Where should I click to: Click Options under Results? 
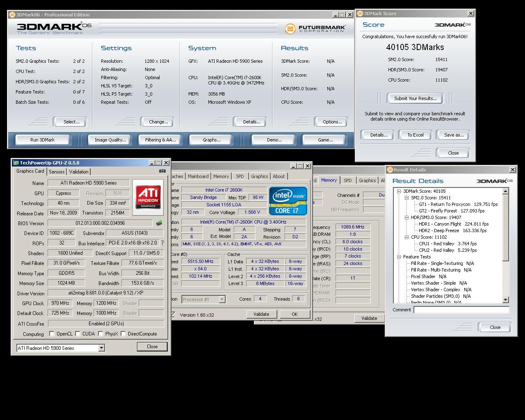(x=332, y=122)
